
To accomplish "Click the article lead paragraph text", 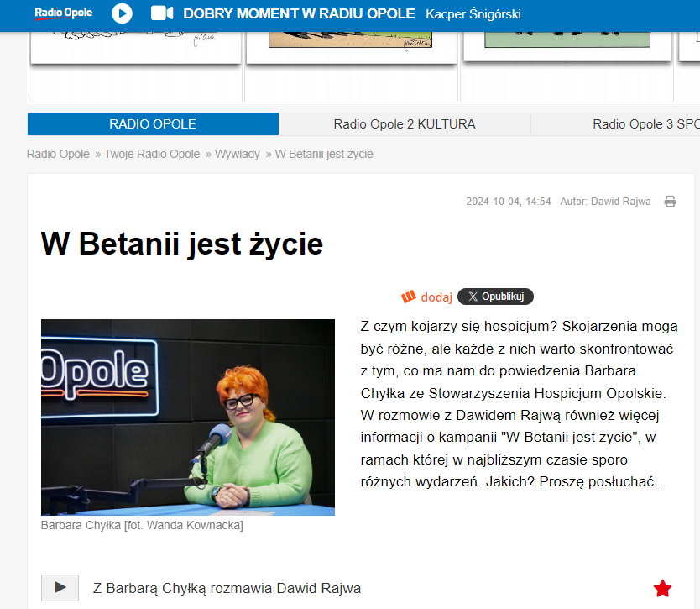I will point(520,404).
